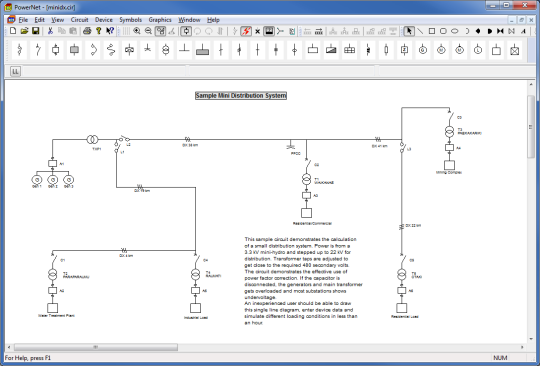
Task: Click the vertical scrollbar down arrow
Action: point(531,338)
